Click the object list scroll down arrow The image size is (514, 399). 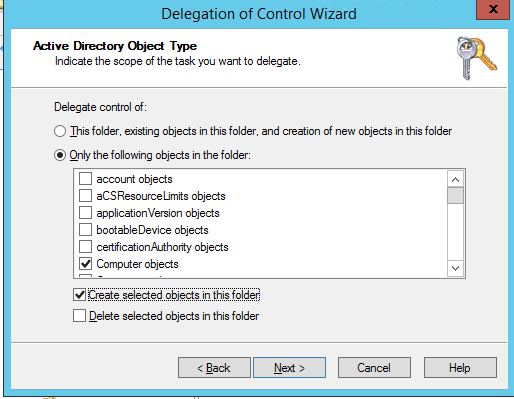(x=455, y=268)
